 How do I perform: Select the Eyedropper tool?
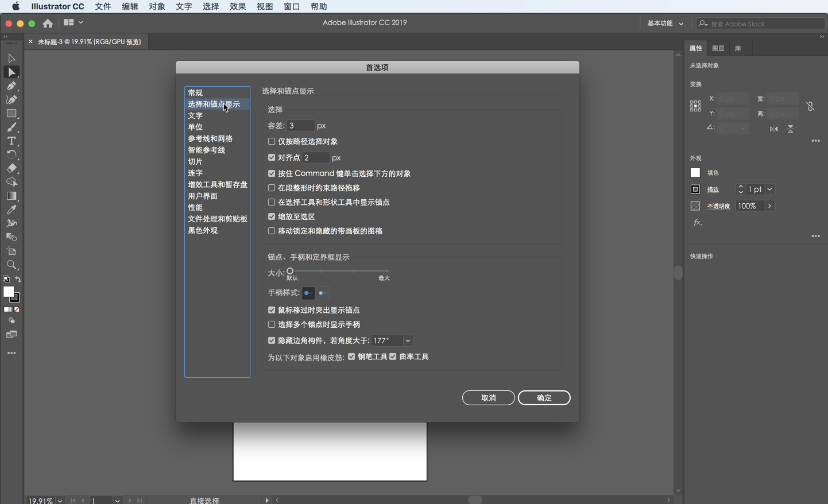tap(11, 210)
